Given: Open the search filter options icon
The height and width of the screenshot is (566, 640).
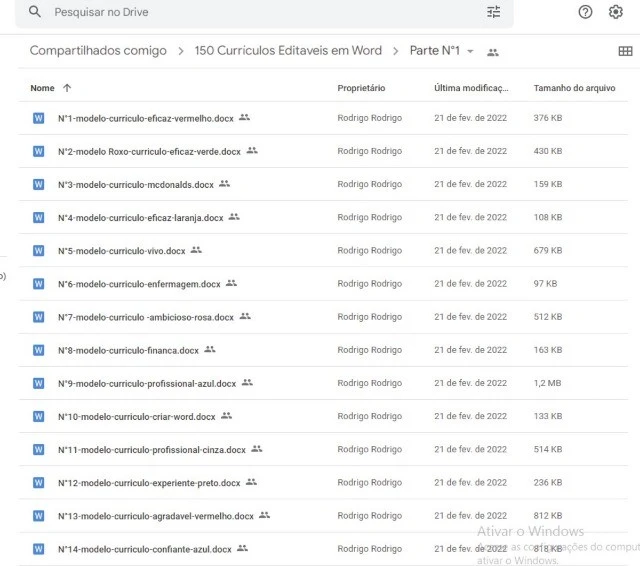Looking at the screenshot, I should 493,12.
